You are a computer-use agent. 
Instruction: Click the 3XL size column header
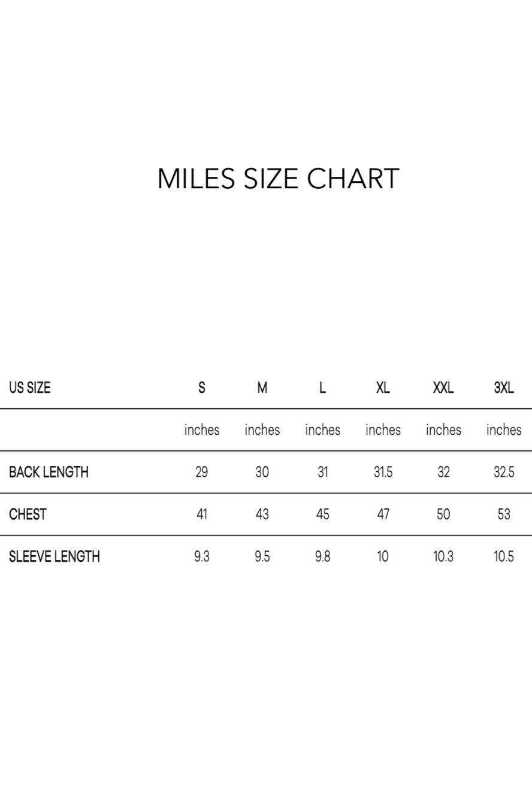pyautogui.click(x=504, y=387)
